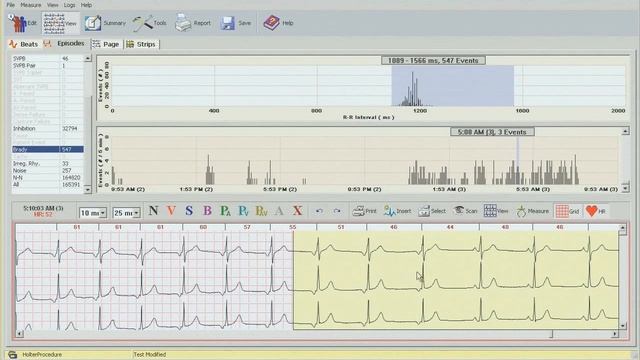The height and width of the screenshot is (360, 640).
Task: Open the Tools hammer icon
Action: point(149,23)
